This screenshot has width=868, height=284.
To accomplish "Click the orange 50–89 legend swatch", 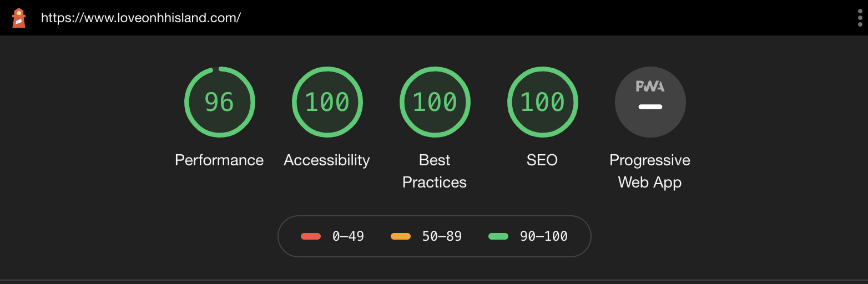I will click(x=401, y=236).
